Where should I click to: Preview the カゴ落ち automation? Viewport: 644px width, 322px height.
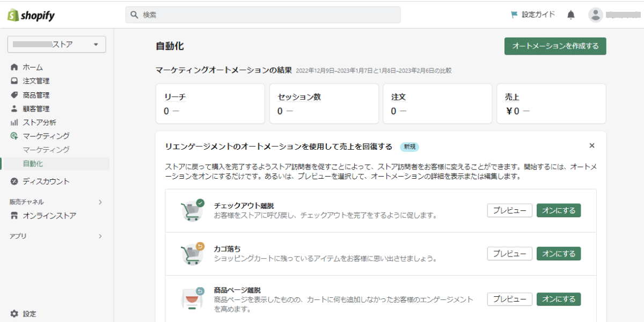tap(510, 253)
